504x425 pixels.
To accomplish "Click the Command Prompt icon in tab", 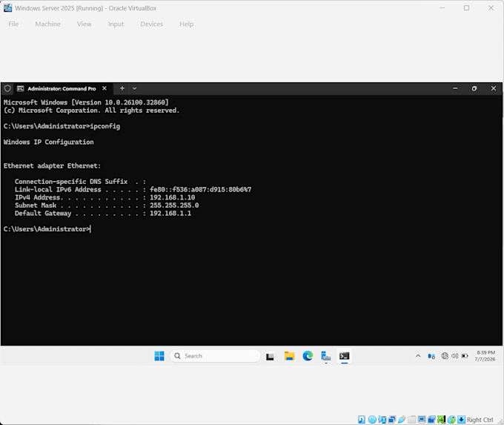I will tap(20, 88).
